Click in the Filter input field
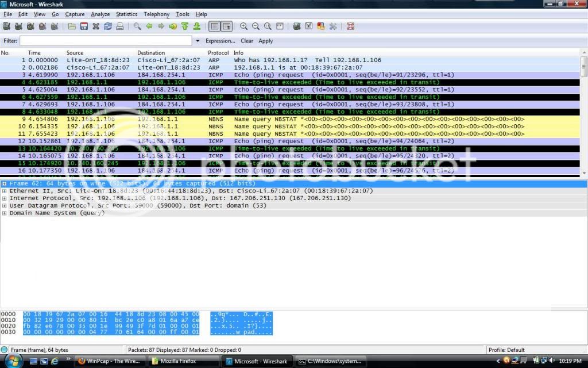588x368 pixels. pos(106,41)
